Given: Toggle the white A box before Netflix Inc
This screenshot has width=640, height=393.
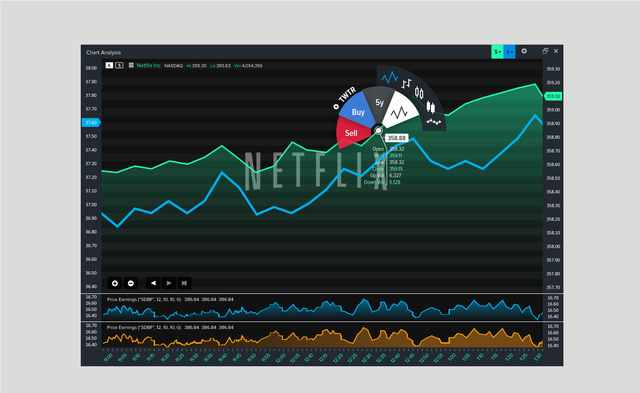Looking at the screenshot, I should (x=109, y=65).
